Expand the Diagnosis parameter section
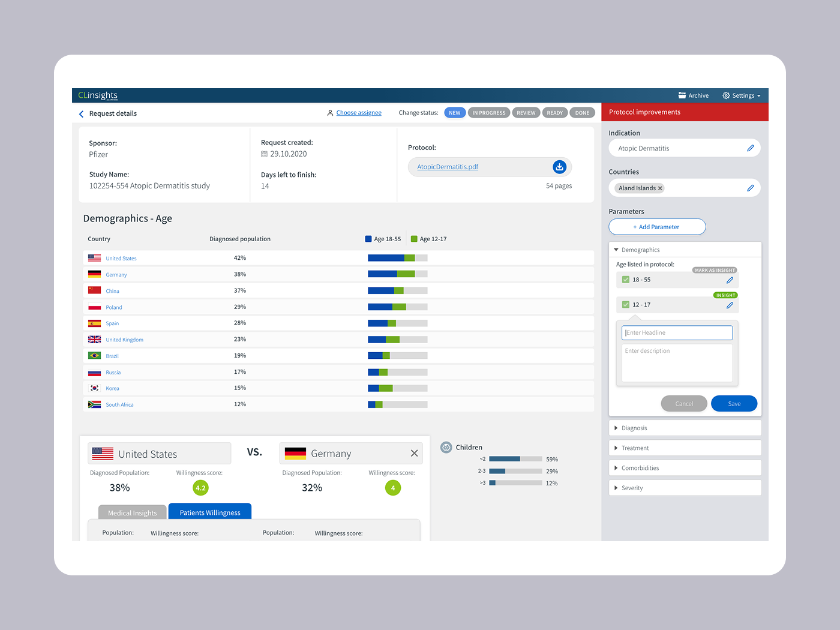 click(x=685, y=428)
